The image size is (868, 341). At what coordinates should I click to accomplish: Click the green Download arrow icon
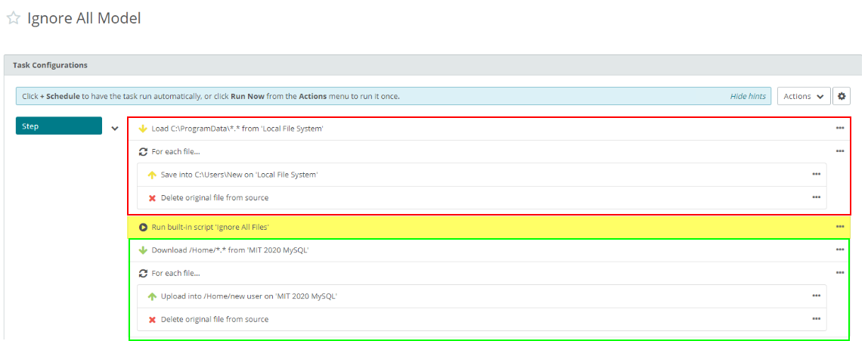[x=143, y=250]
